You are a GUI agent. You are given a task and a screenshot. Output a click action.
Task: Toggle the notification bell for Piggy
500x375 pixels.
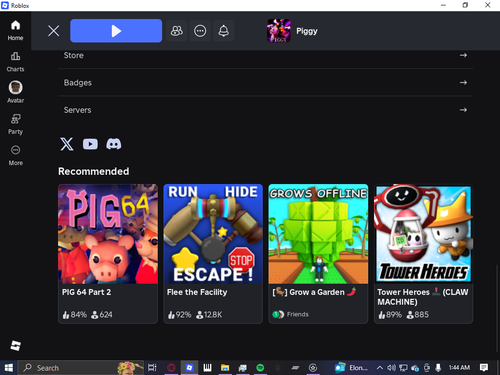(223, 31)
